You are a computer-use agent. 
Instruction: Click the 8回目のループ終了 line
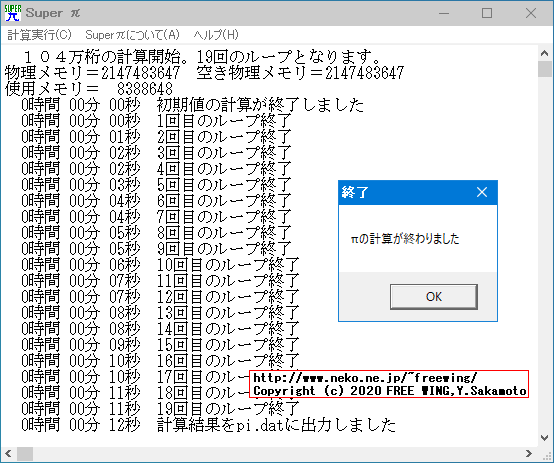pos(156,233)
